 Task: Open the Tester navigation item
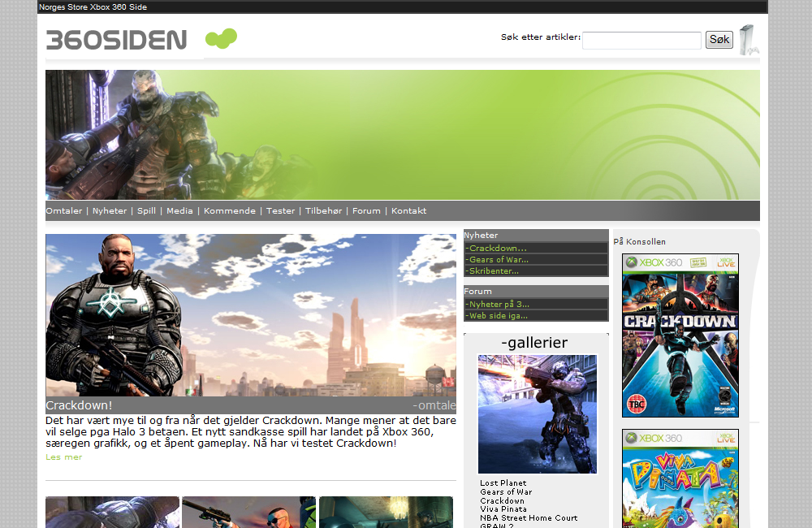pyautogui.click(x=281, y=211)
